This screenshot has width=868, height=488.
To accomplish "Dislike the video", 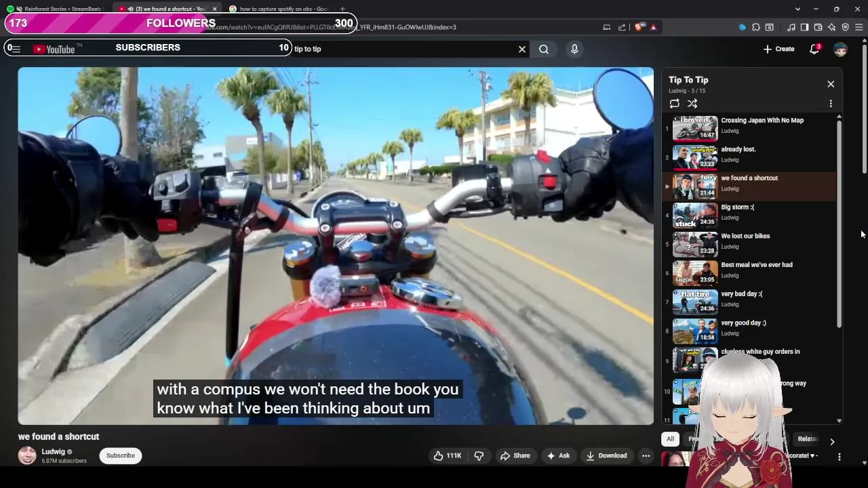I will coord(479,455).
